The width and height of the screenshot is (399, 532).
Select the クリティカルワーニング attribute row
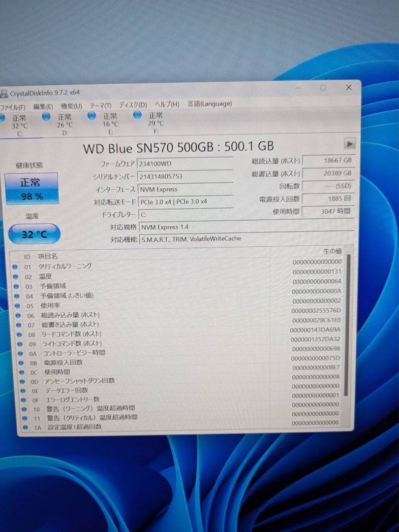178,265
